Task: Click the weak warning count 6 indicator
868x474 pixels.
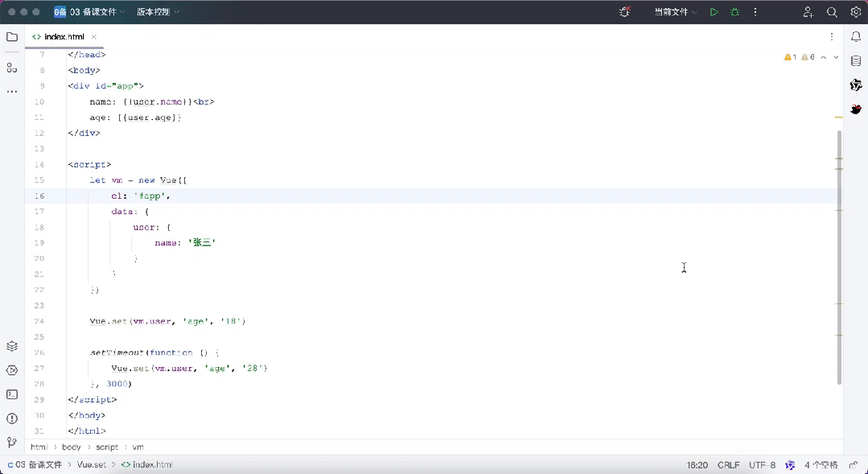Action: (x=808, y=57)
